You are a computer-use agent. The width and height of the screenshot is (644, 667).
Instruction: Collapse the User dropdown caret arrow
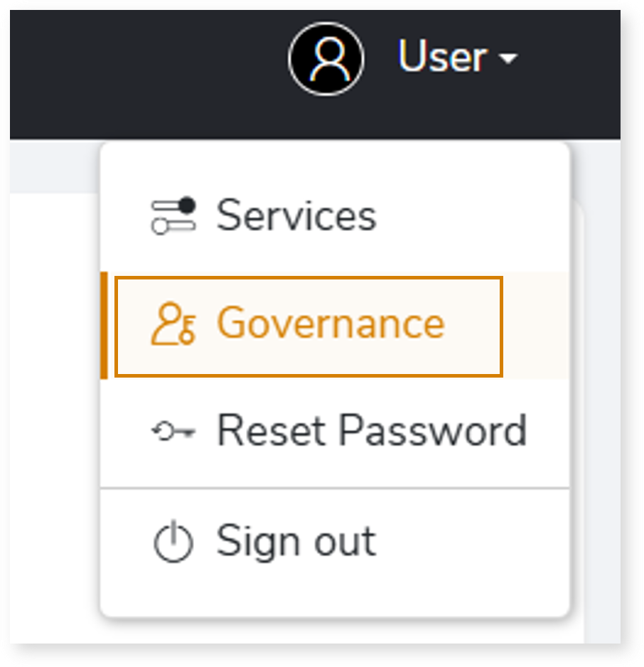point(508,58)
